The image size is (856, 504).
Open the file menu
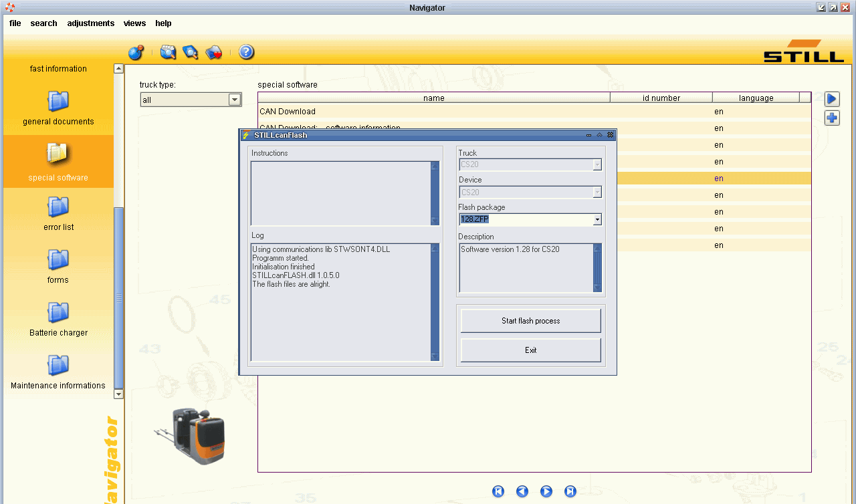pos(15,23)
